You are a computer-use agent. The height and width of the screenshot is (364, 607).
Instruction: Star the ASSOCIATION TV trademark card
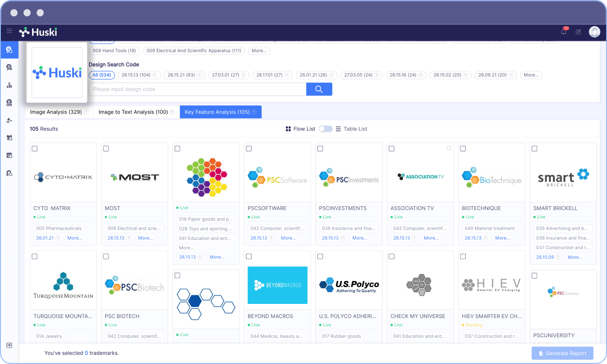point(449,148)
